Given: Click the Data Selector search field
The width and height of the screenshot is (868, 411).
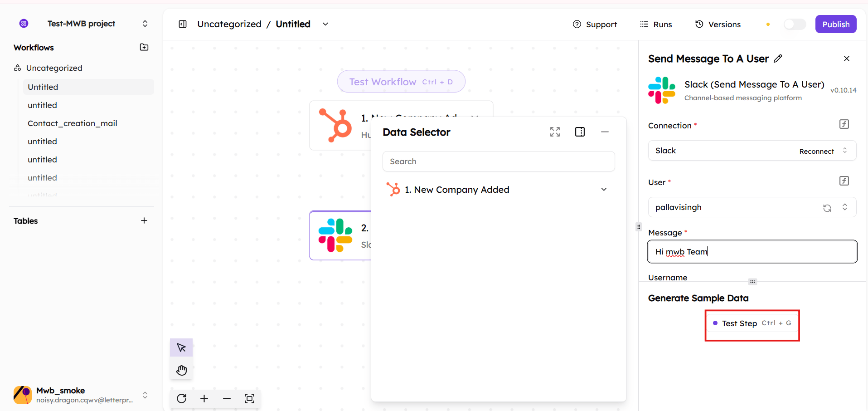Looking at the screenshot, I should point(499,161).
